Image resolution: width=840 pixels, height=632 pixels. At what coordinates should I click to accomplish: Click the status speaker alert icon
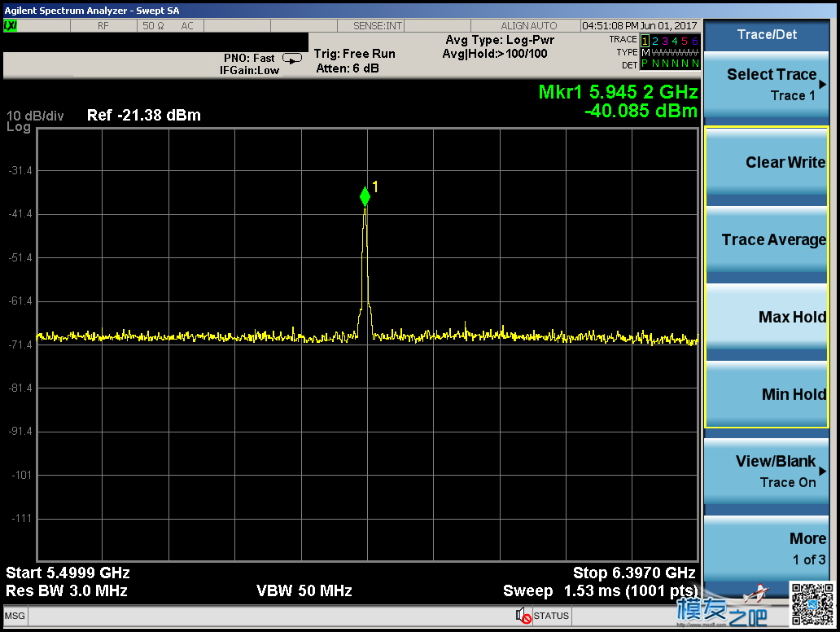523,616
